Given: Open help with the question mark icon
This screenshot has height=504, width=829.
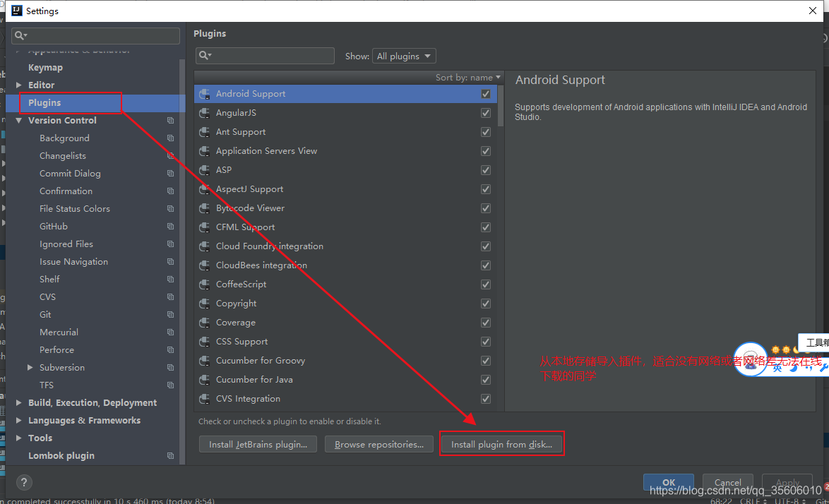Looking at the screenshot, I should (x=24, y=482).
